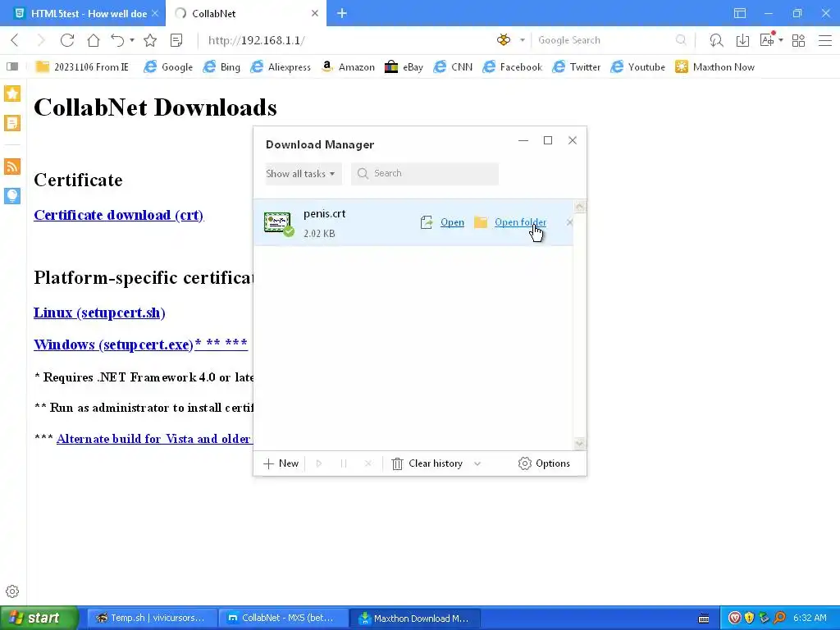This screenshot has width=840, height=630.
Task: Switch to Maxthon Download Manager taskbar item
Action: click(x=414, y=618)
